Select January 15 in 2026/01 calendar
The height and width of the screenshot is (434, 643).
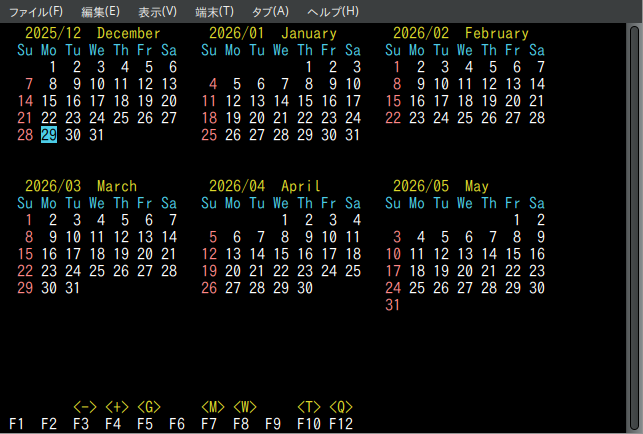tap(305, 101)
